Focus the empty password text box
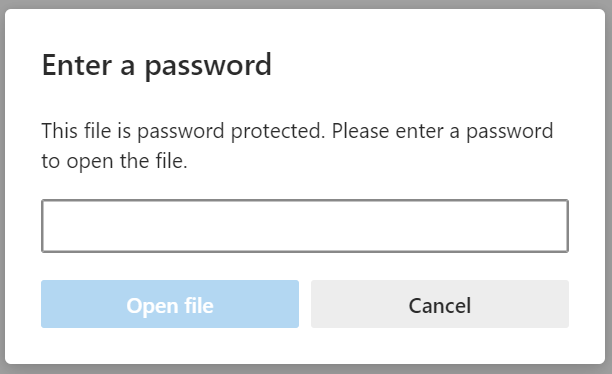 point(305,226)
